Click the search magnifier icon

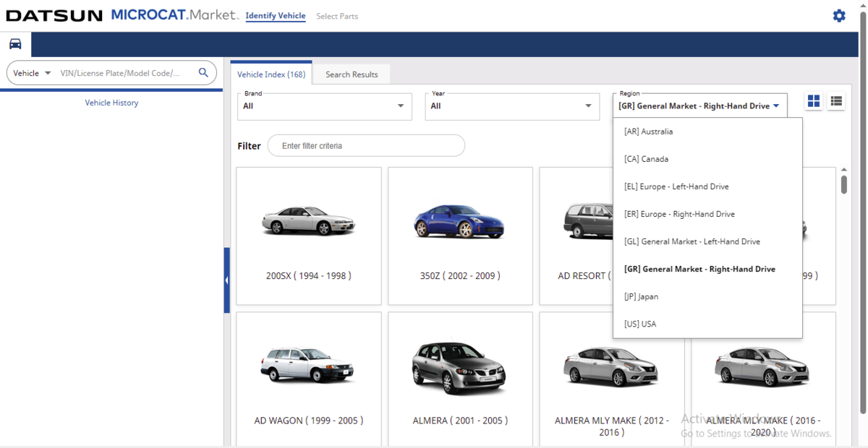(x=203, y=72)
